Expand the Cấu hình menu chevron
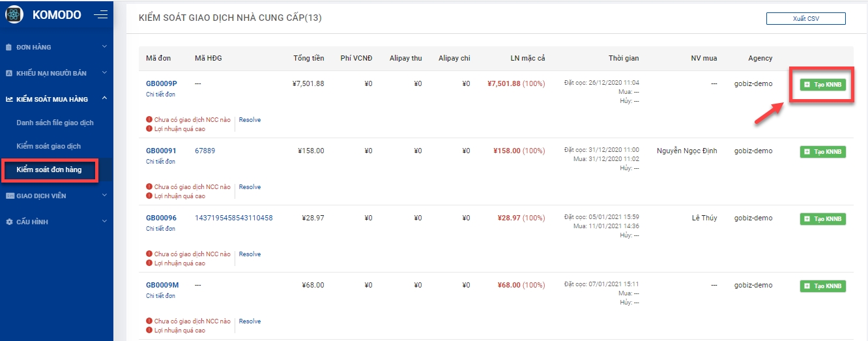The width and height of the screenshot is (868, 341). pyautogui.click(x=104, y=222)
